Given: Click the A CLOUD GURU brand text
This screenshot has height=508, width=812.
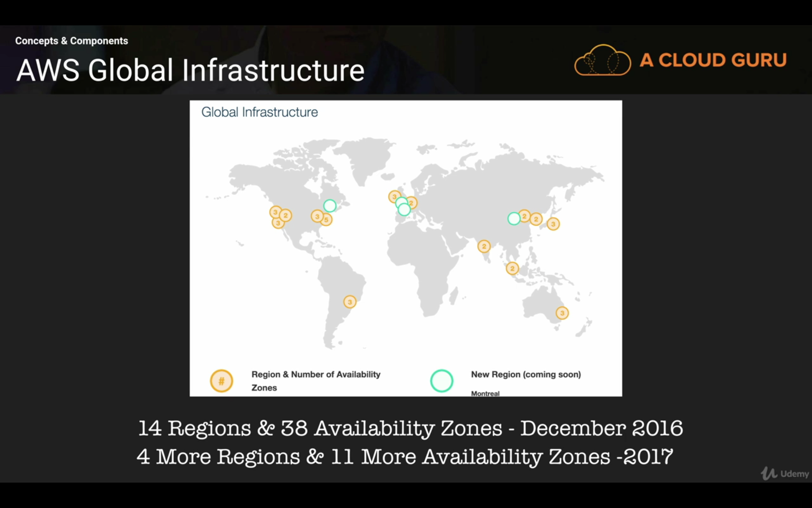Looking at the screenshot, I should [713, 60].
